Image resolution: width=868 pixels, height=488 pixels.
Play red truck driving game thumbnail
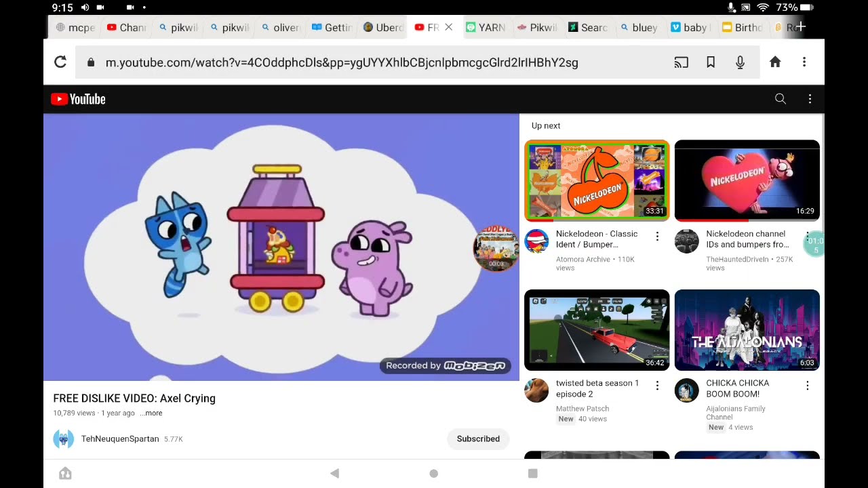click(x=597, y=330)
